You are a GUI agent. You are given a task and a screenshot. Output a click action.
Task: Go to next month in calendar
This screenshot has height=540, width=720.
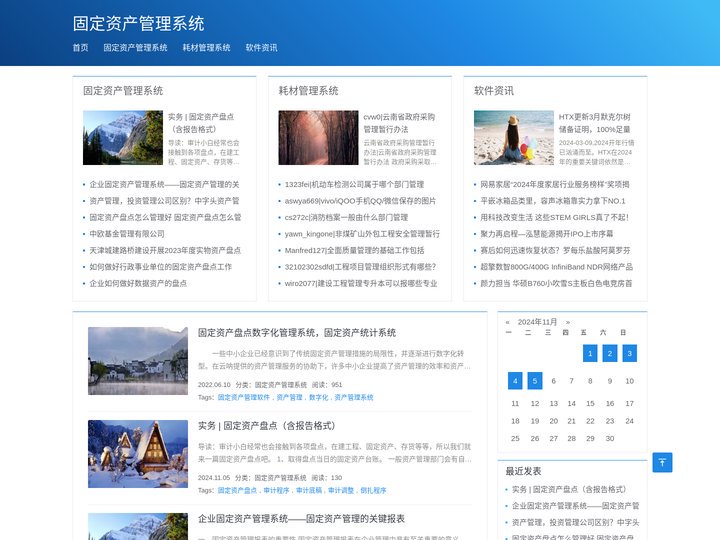pyautogui.click(x=568, y=322)
